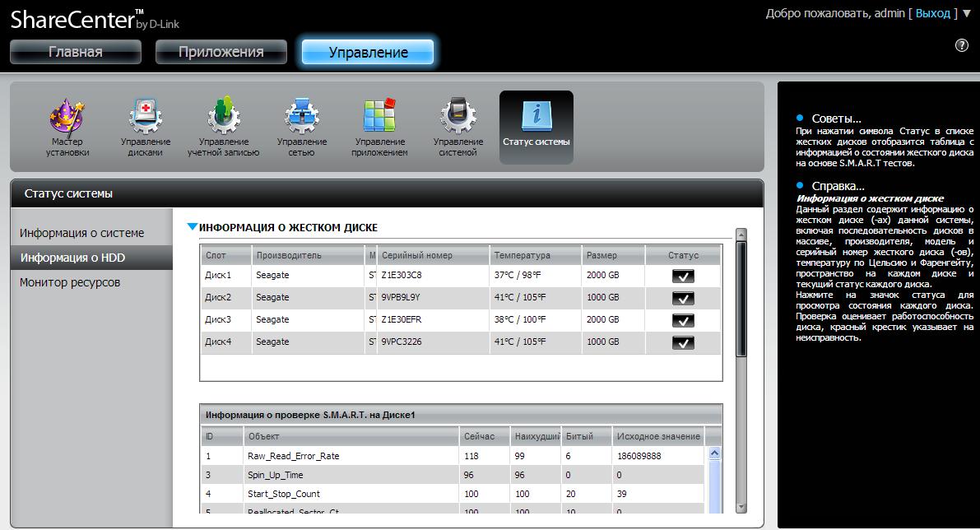980x530 pixels.
Task: Collapse the Информация о жестком диске section
Action: pyautogui.click(x=193, y=227)
